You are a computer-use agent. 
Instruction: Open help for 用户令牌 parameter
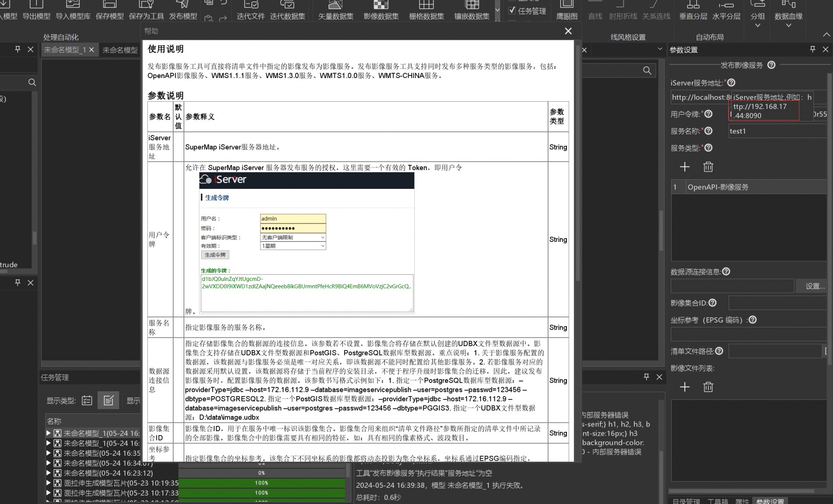tap(708, 114)
